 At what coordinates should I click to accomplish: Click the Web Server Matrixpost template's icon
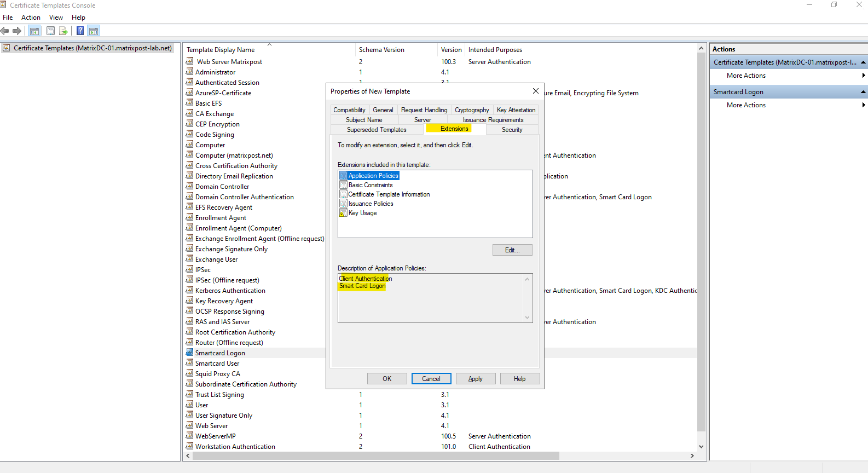click(189, 61)
